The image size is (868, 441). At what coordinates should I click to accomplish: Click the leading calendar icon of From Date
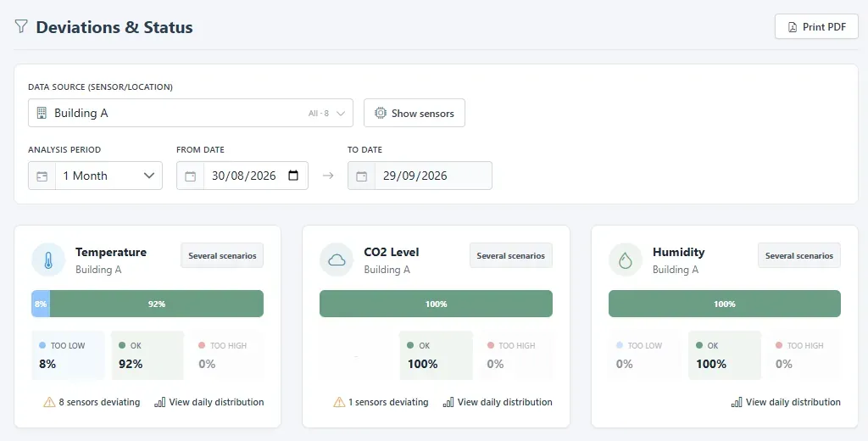[191, 176]
